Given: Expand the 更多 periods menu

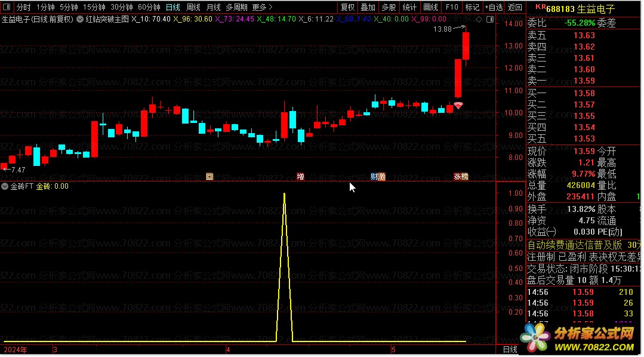Looking at the screenshot, I should pos(262,7).
